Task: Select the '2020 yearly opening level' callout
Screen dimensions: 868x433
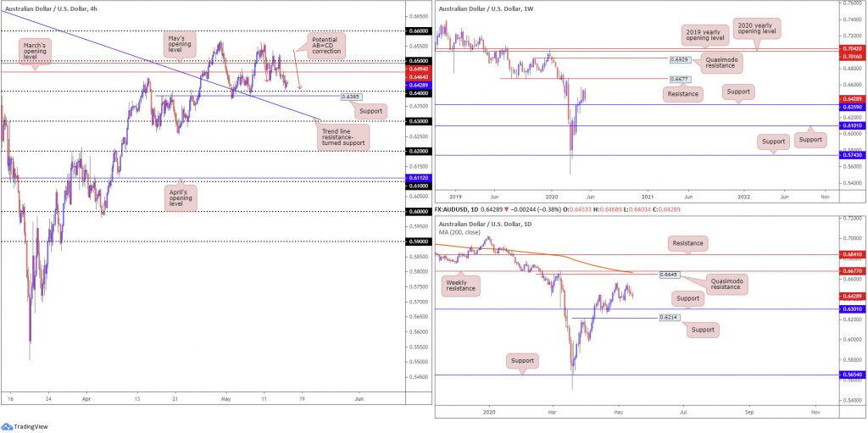Action: point(757,28)
